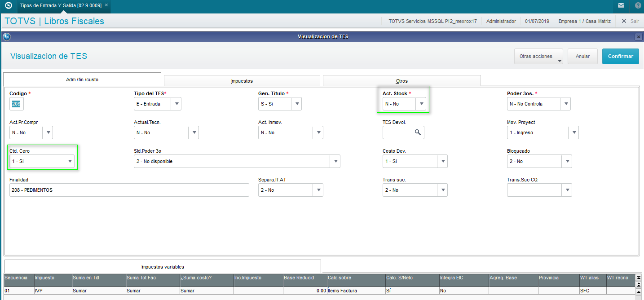Click TOTVS Servicios MSSQL environment text
The image size is (644, 300).
click(432, 21)
